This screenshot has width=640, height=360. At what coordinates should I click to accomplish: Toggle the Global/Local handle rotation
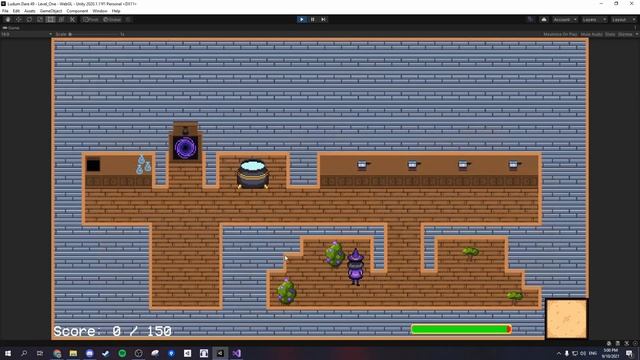pos(112,20)
